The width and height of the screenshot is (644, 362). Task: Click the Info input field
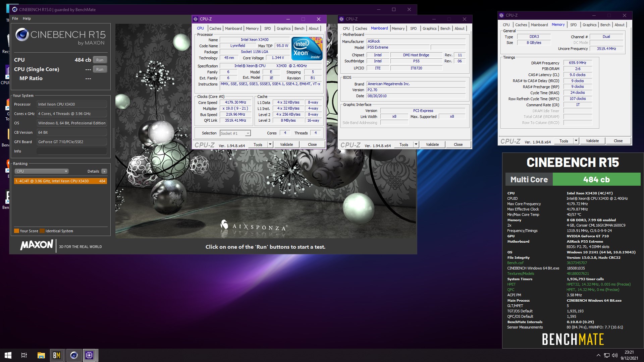[72, 151]
